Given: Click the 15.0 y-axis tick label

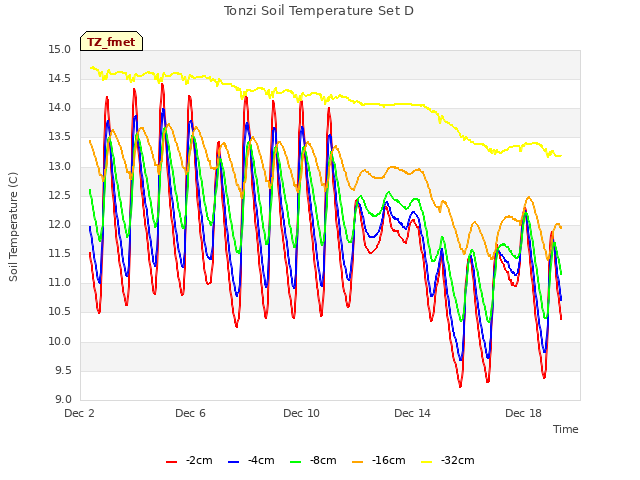Looking at the screenshot, I should tap(60, 49).
